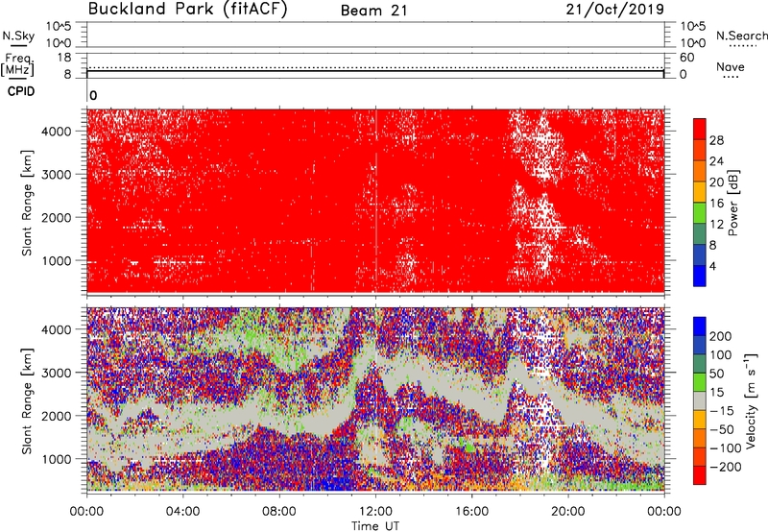Click the power colorbar tick '28'
Screen dimensions: 768x532
coord(716,140)
